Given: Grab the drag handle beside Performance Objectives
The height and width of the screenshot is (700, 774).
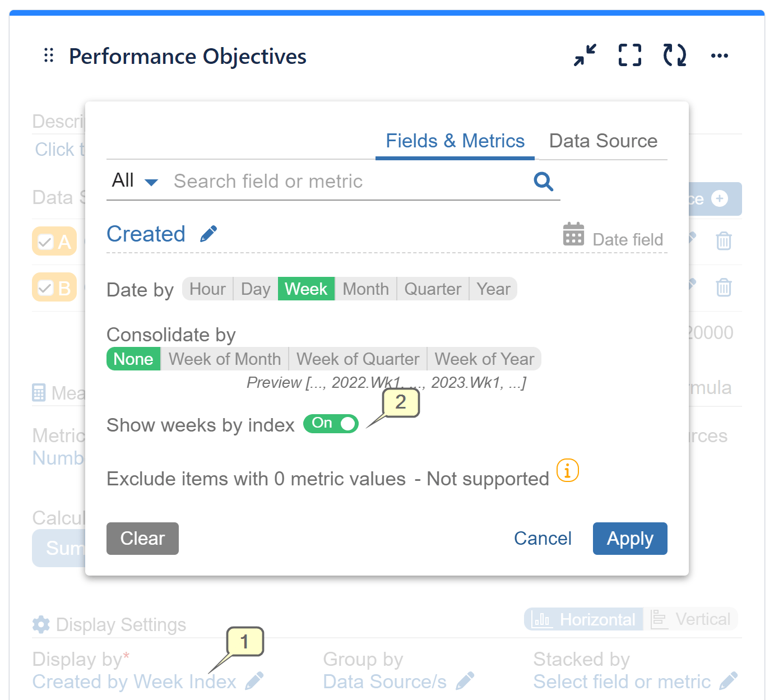Looking at the screenshot, I should pyautogui.click(x=48, y=55).
